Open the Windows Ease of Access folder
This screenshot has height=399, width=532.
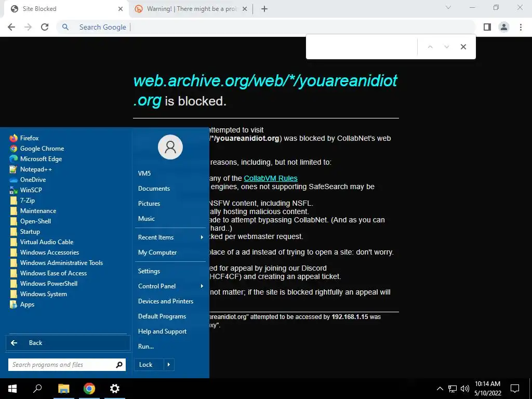(x=54, y=273)
